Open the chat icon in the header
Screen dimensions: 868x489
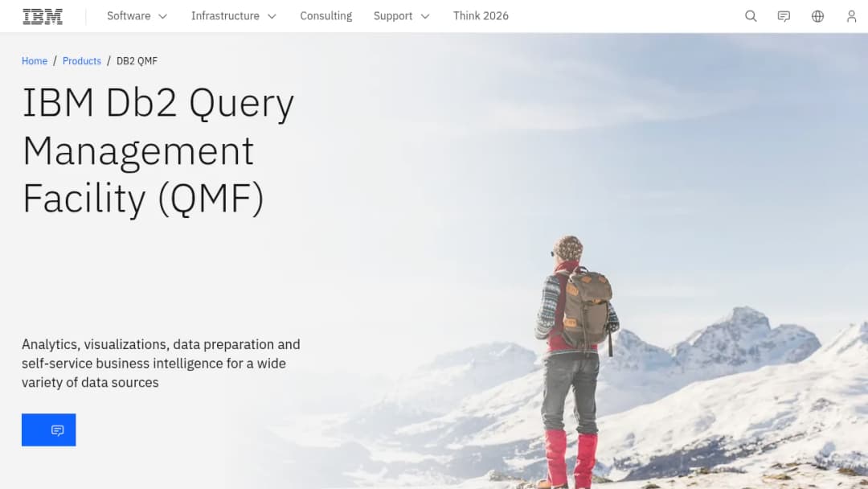(x=784, y=16)
